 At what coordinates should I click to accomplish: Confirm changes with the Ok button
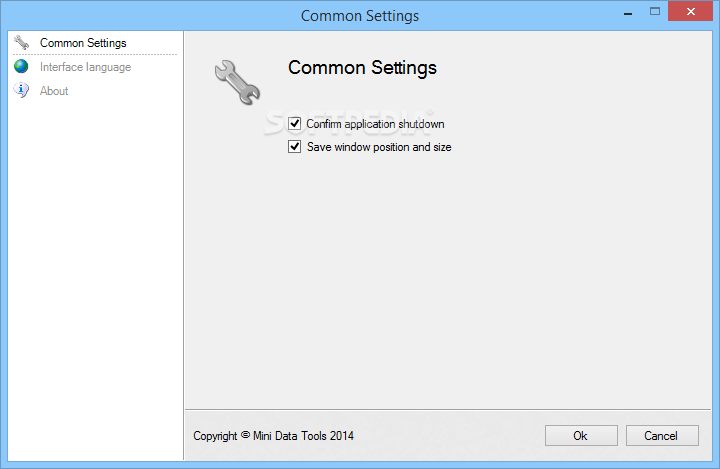click(581, 435)
